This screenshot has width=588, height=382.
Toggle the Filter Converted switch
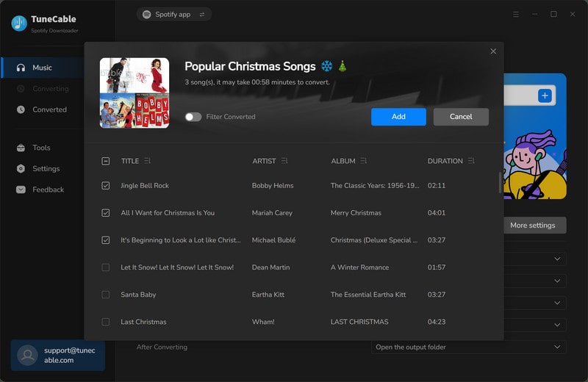pyautogui.click(x=193, y=117)
